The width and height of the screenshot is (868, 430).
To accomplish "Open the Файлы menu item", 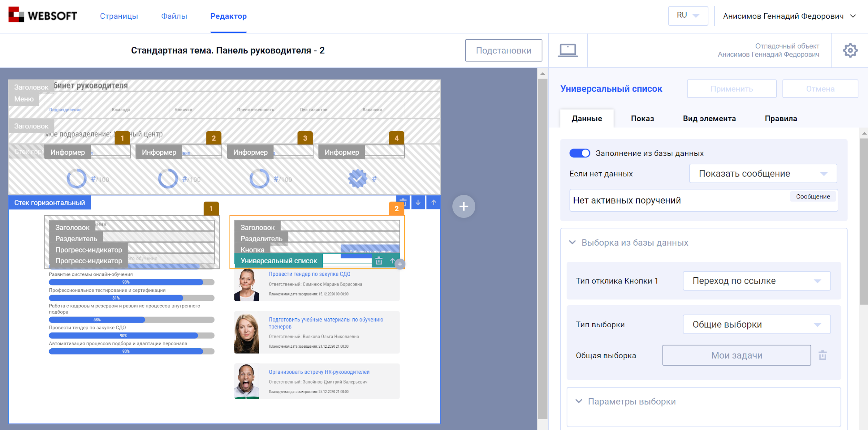I will [x=174, y=16].
